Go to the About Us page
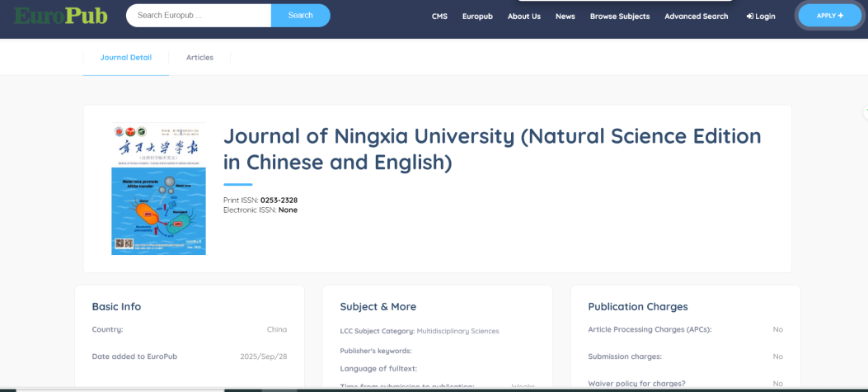The width and height of the screenshot is (868, 392). coord(523,17)
